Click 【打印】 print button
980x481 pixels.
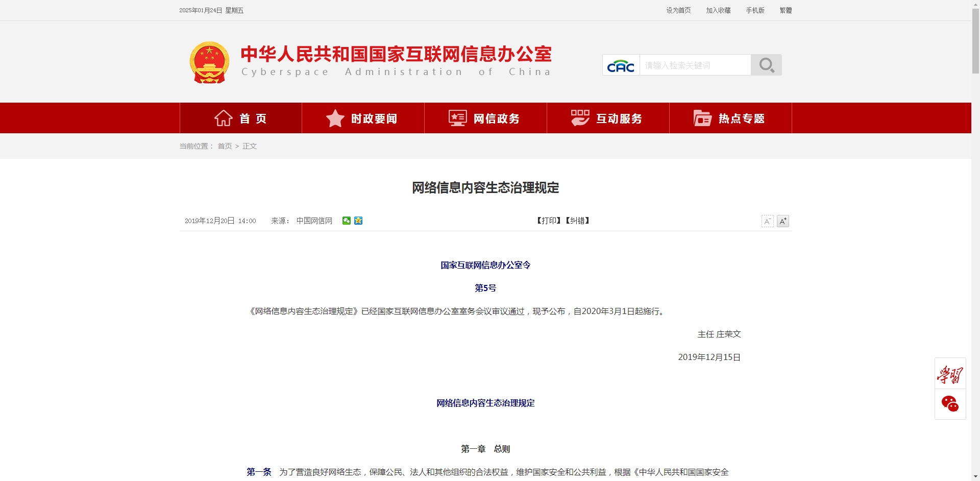[549, 221]
